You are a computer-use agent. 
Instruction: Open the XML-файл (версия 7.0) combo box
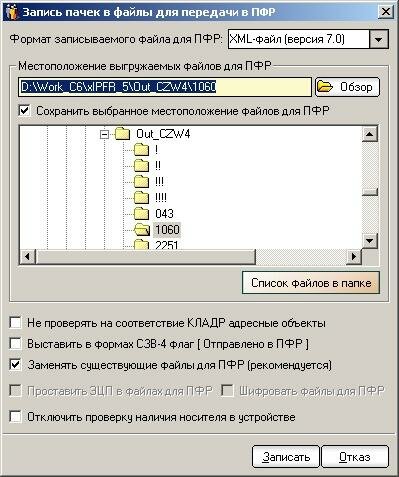pyautogui.click(x=308, y=39)
